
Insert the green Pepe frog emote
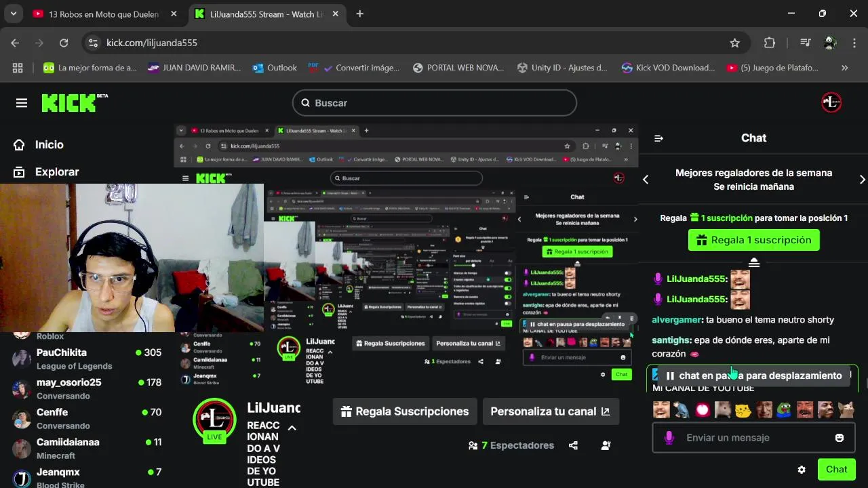pos(785,409)
